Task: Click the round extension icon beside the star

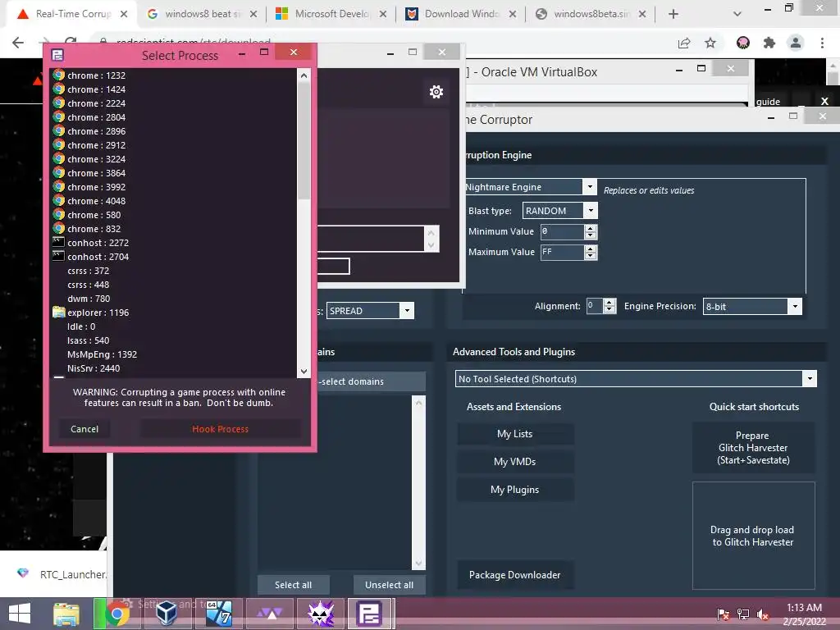Action: [x=743, y=43]
